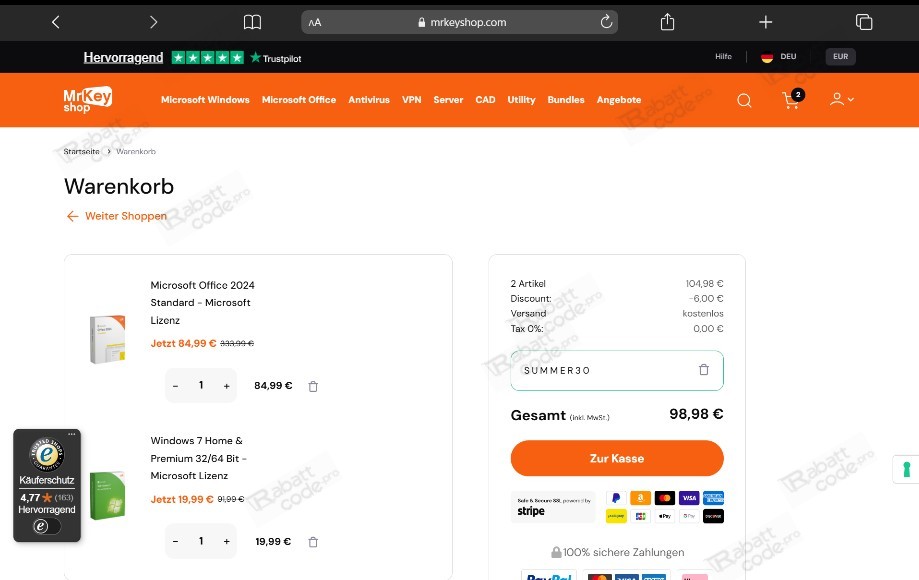Screen dimensions: 919x580
Task: Open Trusted Shops badge three-dots menu
Action: pyautogui.click(x=72, y=434)
